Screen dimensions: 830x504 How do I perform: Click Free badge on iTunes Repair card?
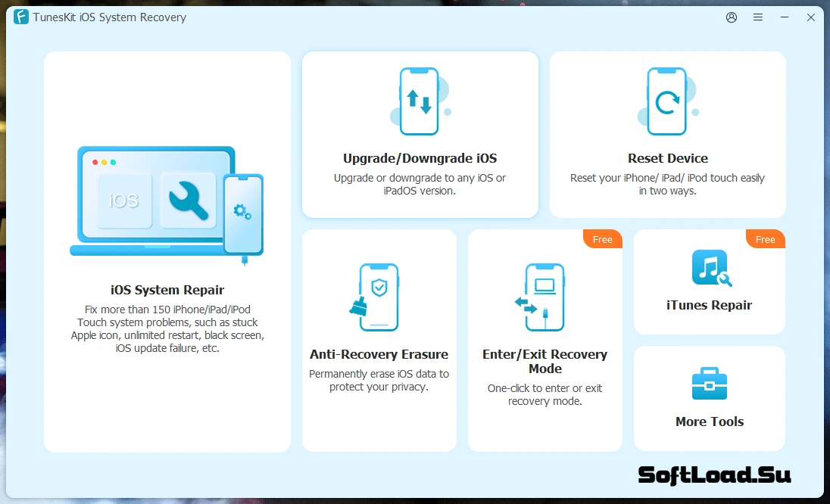click(766, 239)
